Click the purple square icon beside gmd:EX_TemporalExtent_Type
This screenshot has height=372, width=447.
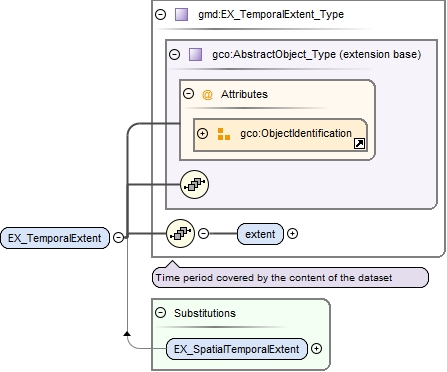[181, 15]
